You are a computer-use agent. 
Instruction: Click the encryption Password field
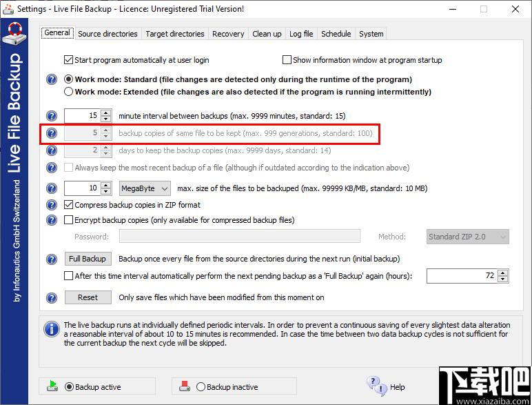coord(240,236)
